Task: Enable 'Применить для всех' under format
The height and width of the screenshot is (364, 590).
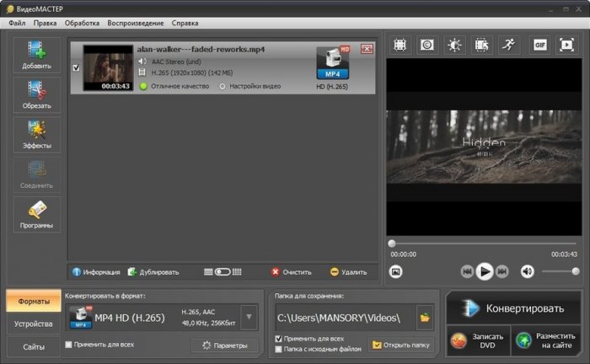Action: point(68,345)
